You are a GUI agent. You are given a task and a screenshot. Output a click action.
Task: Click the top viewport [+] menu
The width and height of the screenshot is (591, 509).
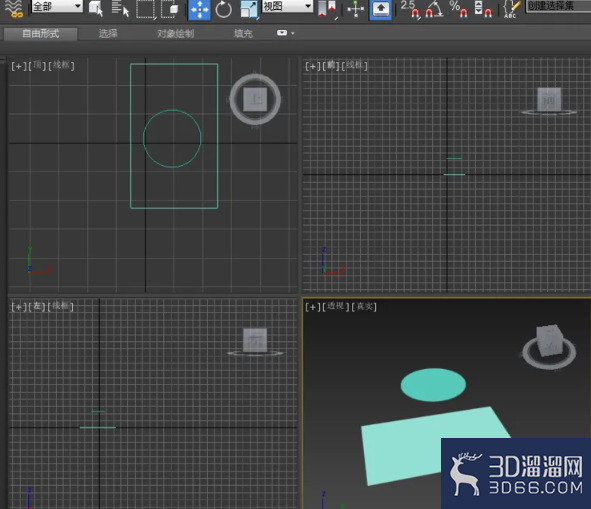[19, 66]
